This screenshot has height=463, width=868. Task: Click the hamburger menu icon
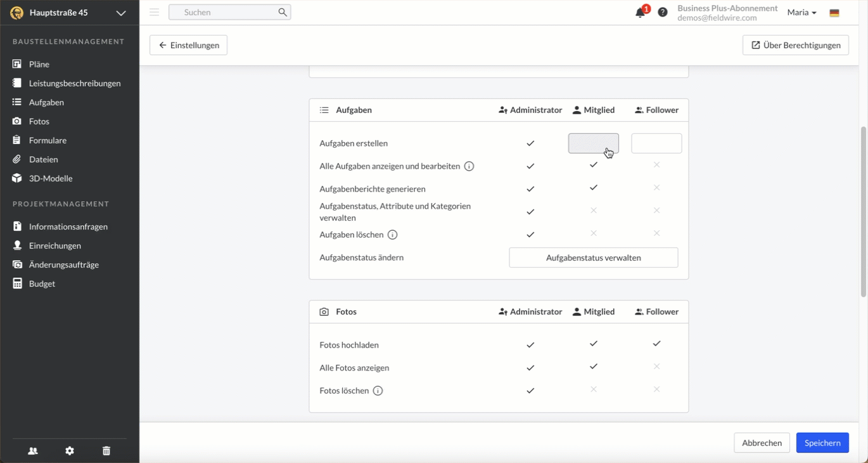tap(154, 12)
